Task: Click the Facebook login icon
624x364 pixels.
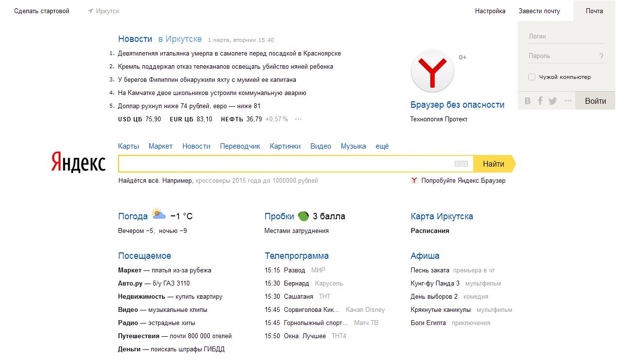Action: click(x=540, y=101)
